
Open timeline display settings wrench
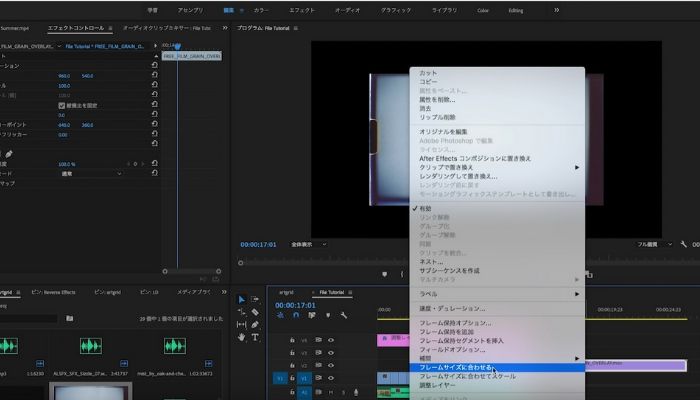pos(344,315)
